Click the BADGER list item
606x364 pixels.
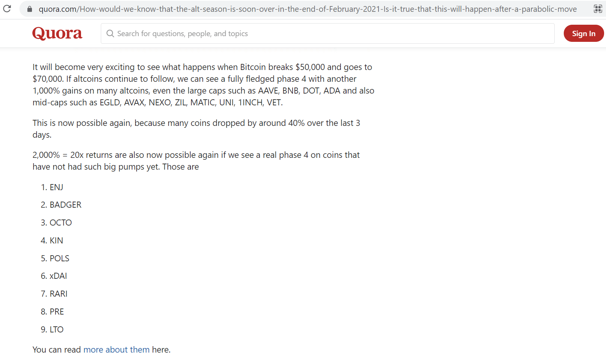(65, 205)
